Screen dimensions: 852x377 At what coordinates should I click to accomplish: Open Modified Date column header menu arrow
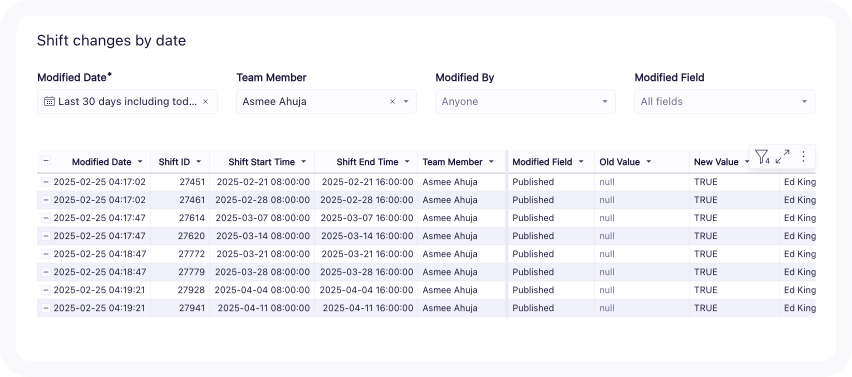coord(140,162)
